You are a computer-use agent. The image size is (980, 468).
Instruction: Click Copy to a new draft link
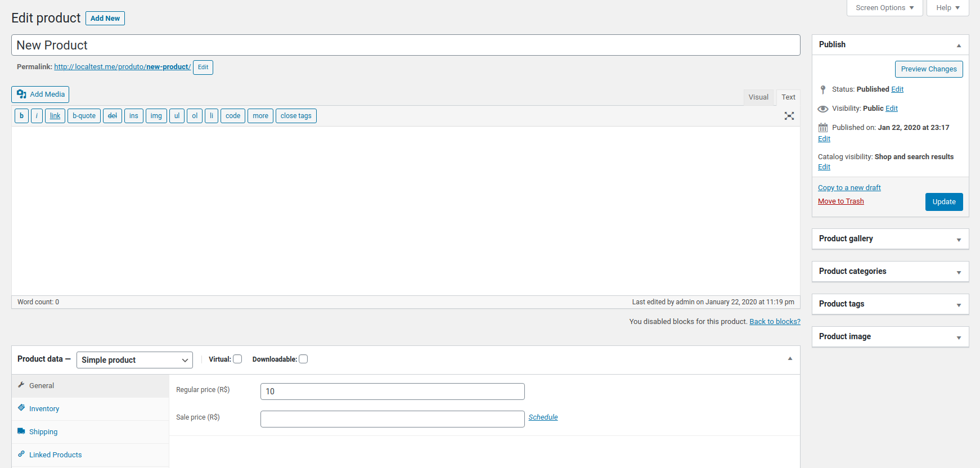click(849, 188)
